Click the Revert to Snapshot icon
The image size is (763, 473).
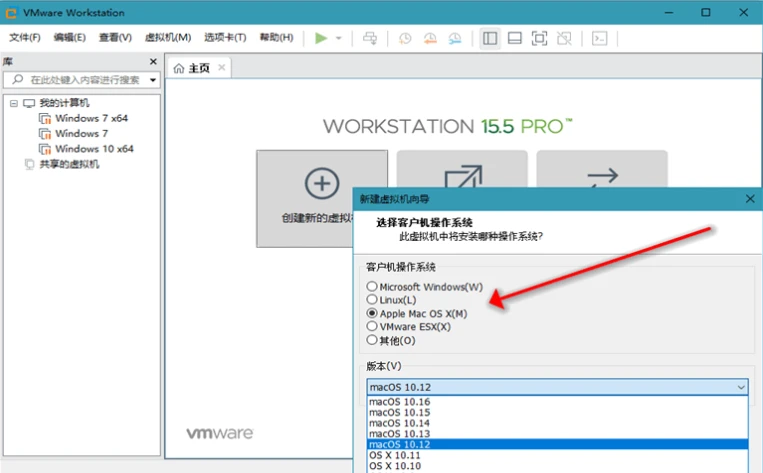[430, 38]
